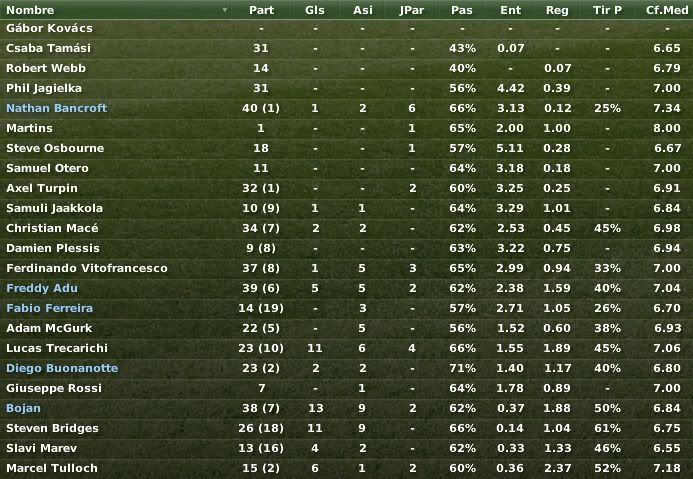Open Freddy Adu player profile

pyautogui.click(x=42, y=288)
